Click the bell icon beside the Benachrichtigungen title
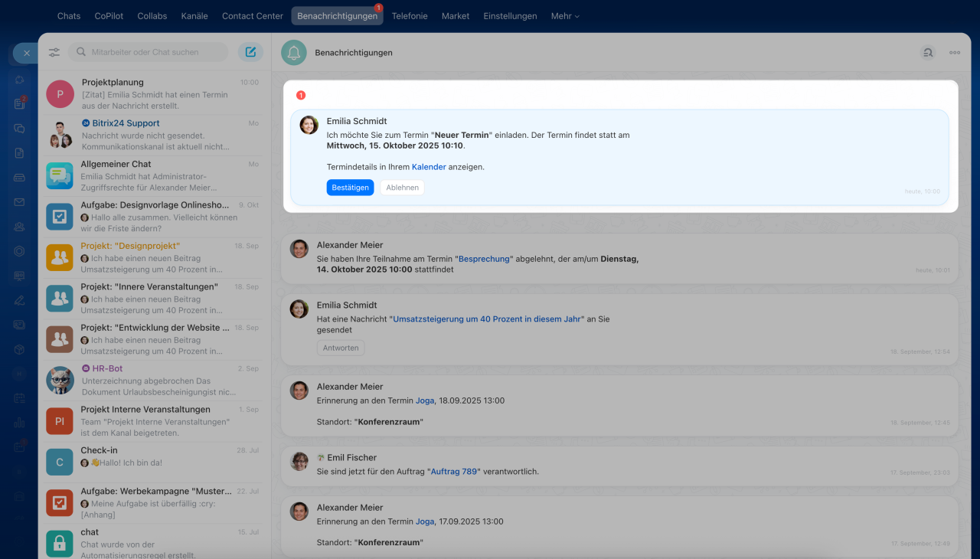Viewport: 980px width, 559px height. pos(293,52)
